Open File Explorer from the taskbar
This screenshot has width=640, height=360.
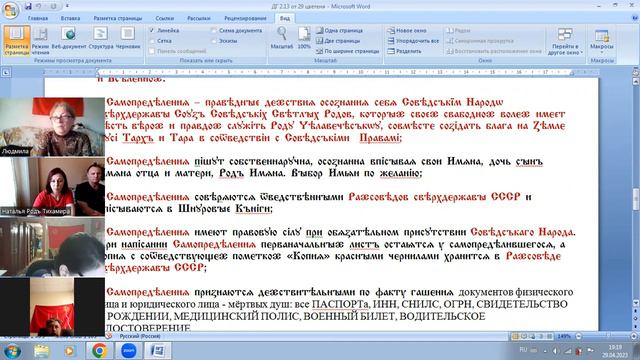pyautogui.click(x=41, y=351)
